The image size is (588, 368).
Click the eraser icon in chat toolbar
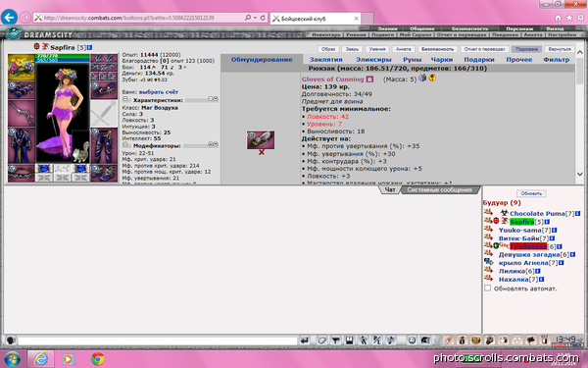point(321,341)
